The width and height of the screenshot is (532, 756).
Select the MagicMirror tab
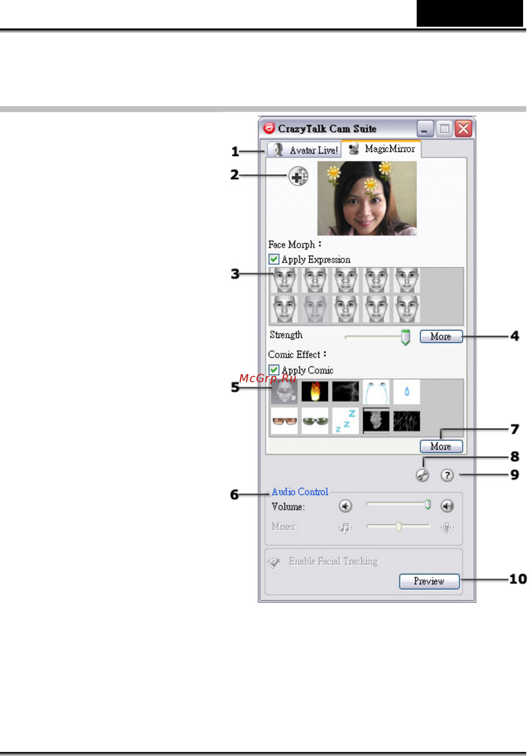click(x=382, y=149)
